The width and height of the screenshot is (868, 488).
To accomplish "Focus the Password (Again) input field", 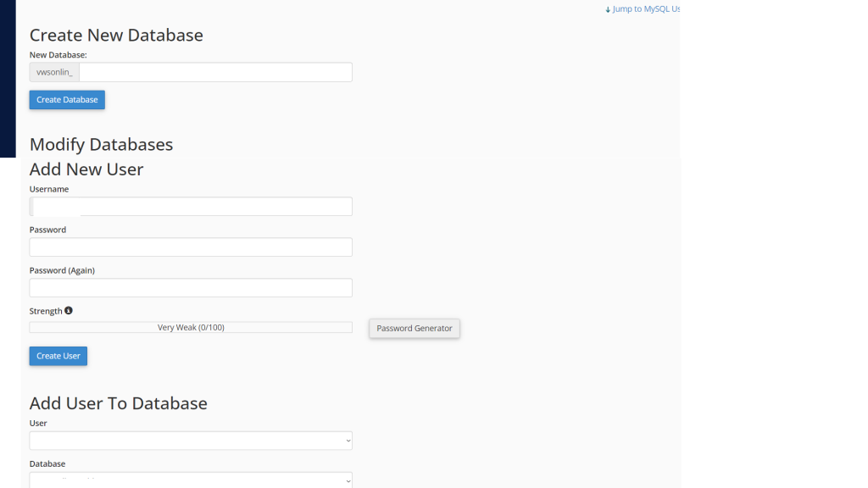I will tap(191, 288).
